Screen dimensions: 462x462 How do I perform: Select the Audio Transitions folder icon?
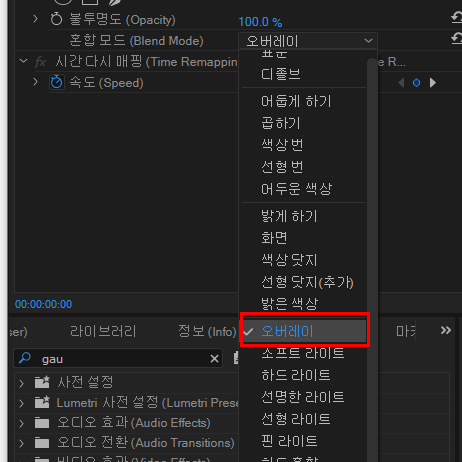pos(42,443)
